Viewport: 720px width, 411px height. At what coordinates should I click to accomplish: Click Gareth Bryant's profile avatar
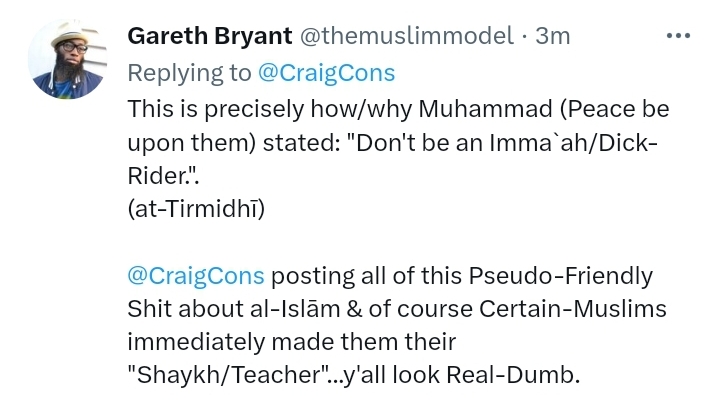tap(68, 59)
